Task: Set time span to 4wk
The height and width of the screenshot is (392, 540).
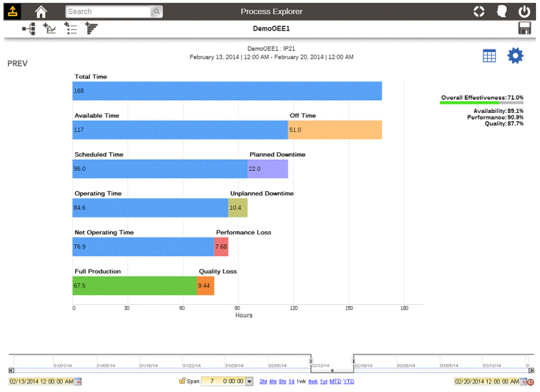Action: click(x=313, y=381)
